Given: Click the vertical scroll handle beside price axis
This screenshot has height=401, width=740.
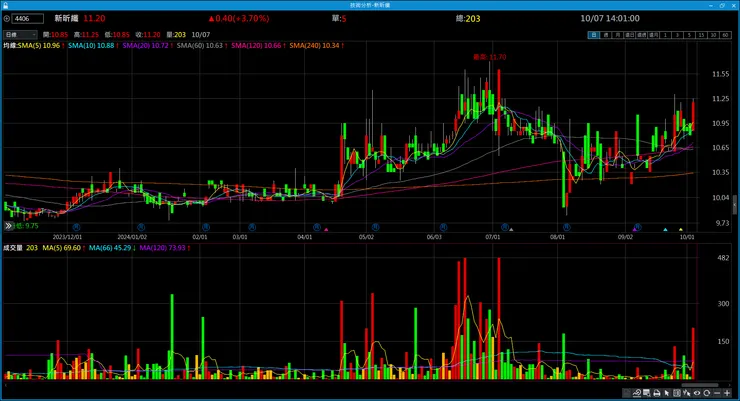Looking at the screenshot, I should pos(734,206).
